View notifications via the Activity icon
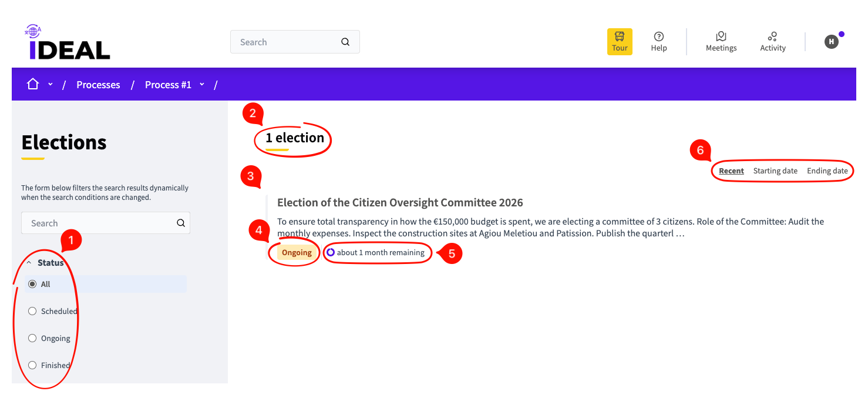 point(772,41)
